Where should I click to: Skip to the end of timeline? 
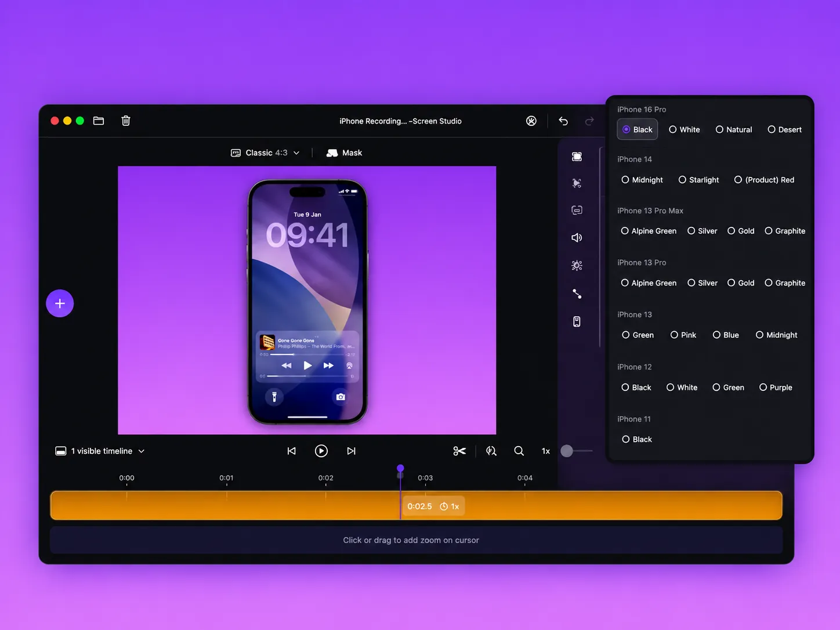(351, 451)
